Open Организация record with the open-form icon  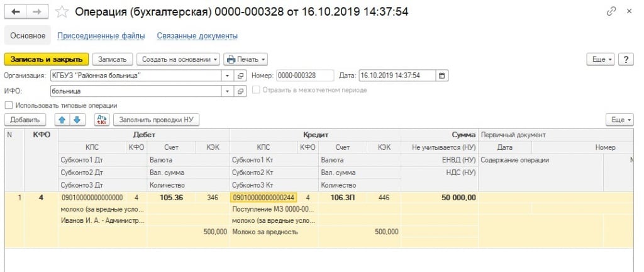[240, 76]
